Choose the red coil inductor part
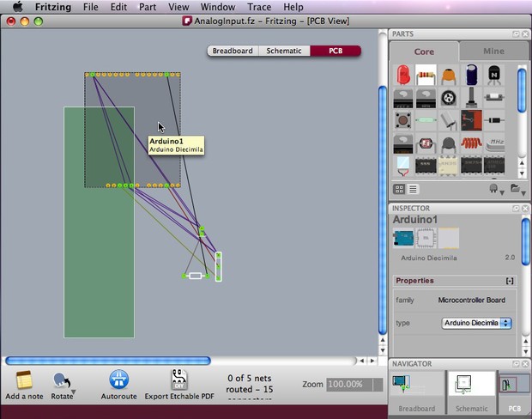The width and height of the screenshot is (532, 419). pos(471,143)
